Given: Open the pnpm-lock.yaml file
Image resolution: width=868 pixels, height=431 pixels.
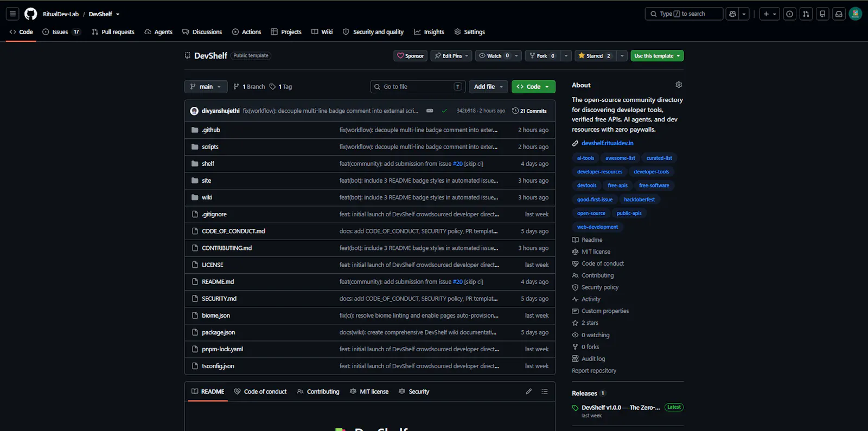Looking at the screenshot, I should click(x=222, y=349).
